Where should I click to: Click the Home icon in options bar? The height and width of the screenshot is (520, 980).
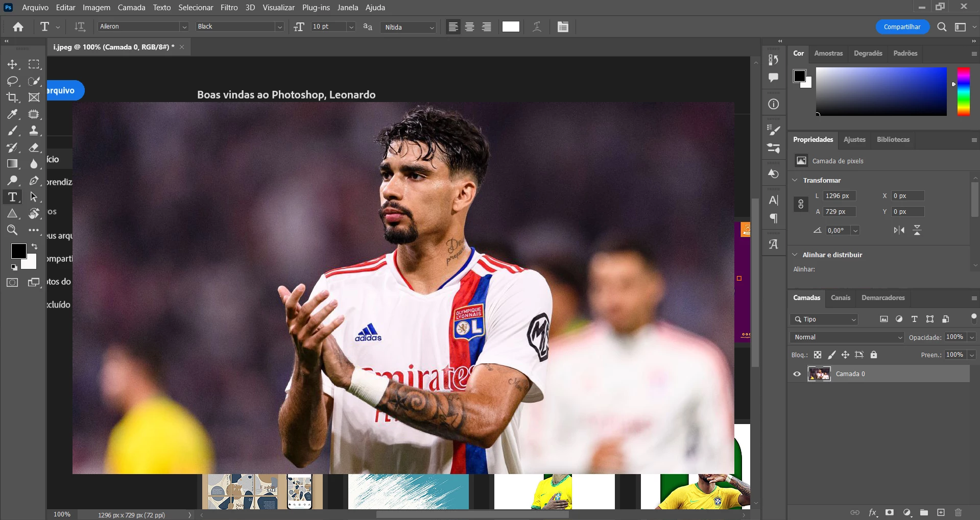(x=18, y=27)
